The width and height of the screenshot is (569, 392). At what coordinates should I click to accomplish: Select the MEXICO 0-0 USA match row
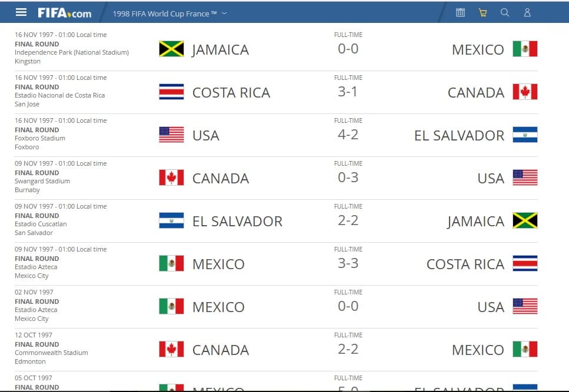coord(347,306)
